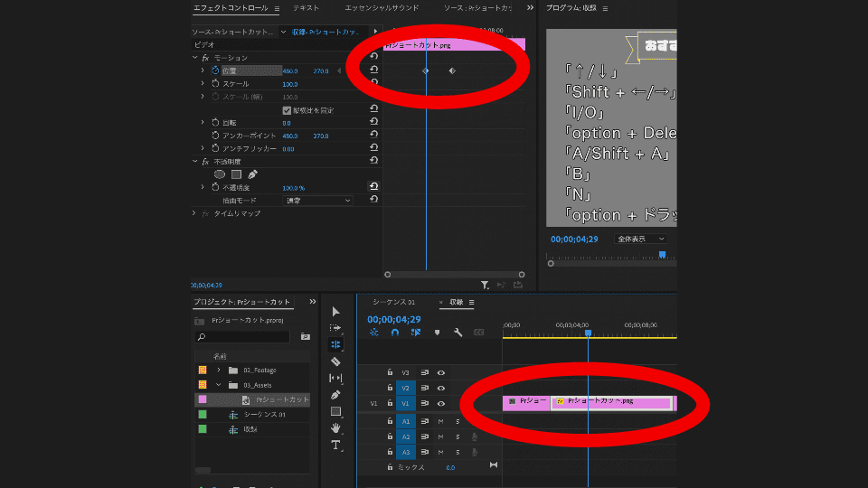
Task: Click new bin from search icon
Action: [305, 336]
